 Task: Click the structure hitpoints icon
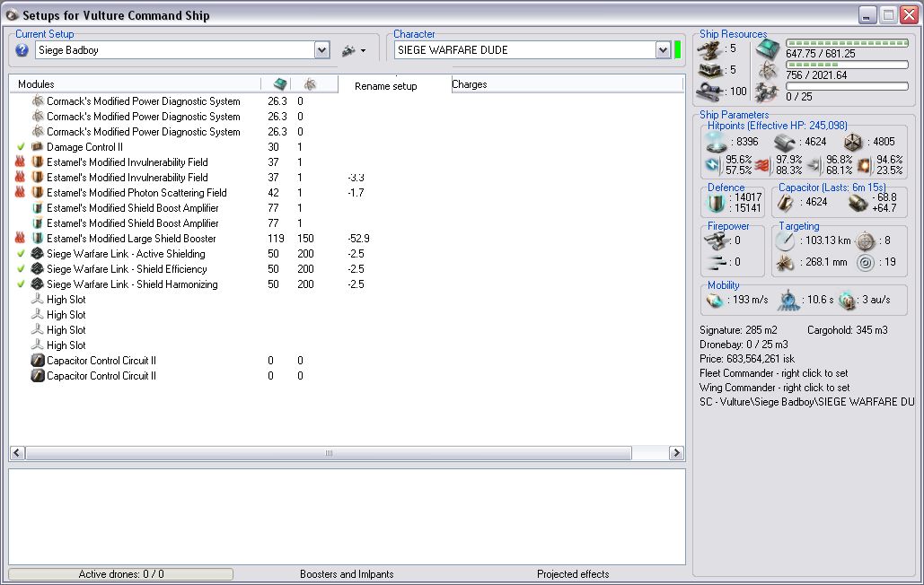click(x=853, y=143)
